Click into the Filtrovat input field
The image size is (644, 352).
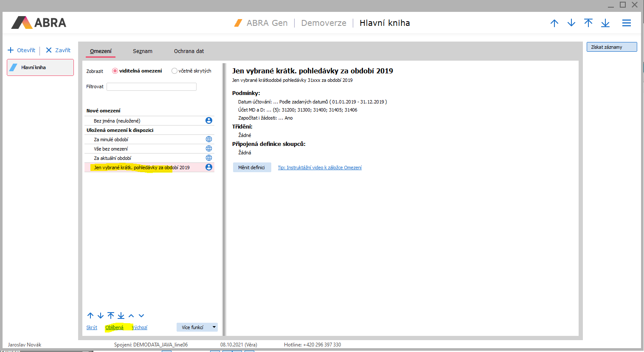click(x=151, y=87)
